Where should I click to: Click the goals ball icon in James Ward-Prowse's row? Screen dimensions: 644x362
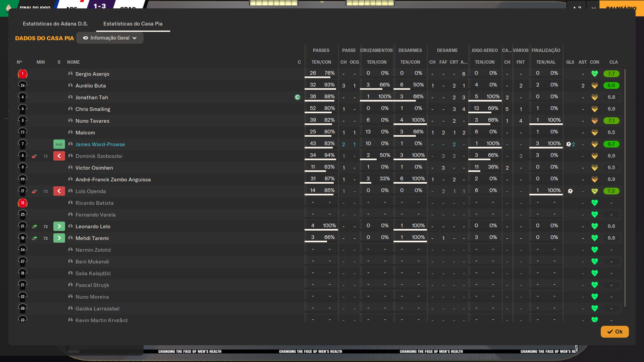coord(568,144)
